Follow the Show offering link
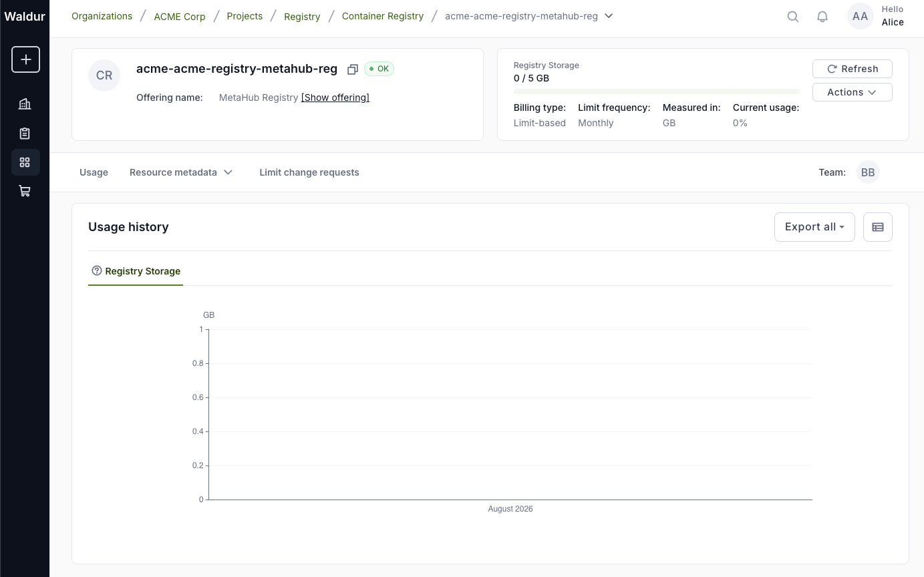Image resolution: width=924 pixels, height=577 pixels. 335,98
